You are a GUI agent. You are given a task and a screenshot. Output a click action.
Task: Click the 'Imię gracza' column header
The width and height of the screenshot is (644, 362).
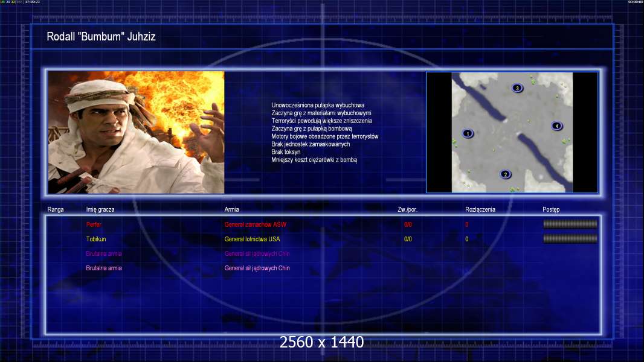(x=100, y=209)
